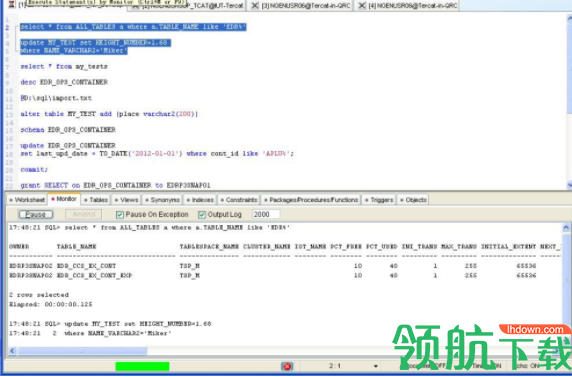Click the TABLE_NAME column header in output
The width and height of the screenshot is (572, 377).
(x=76, y=247)
